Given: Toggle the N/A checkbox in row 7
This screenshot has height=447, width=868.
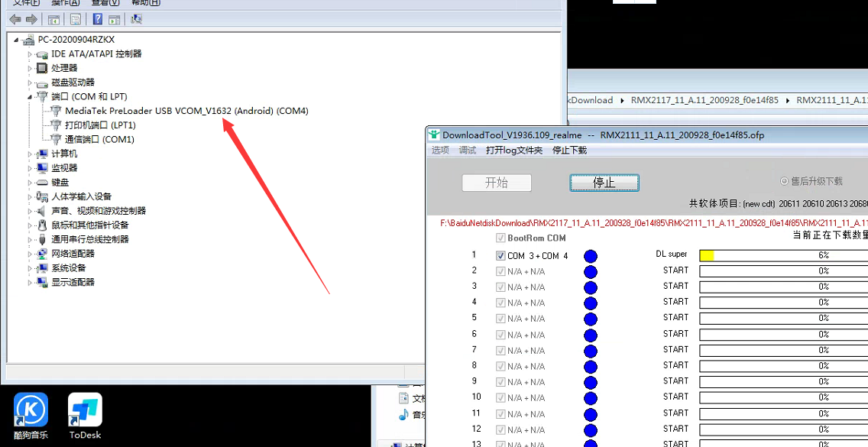Looking at the screenshot, I should point(500,351).
